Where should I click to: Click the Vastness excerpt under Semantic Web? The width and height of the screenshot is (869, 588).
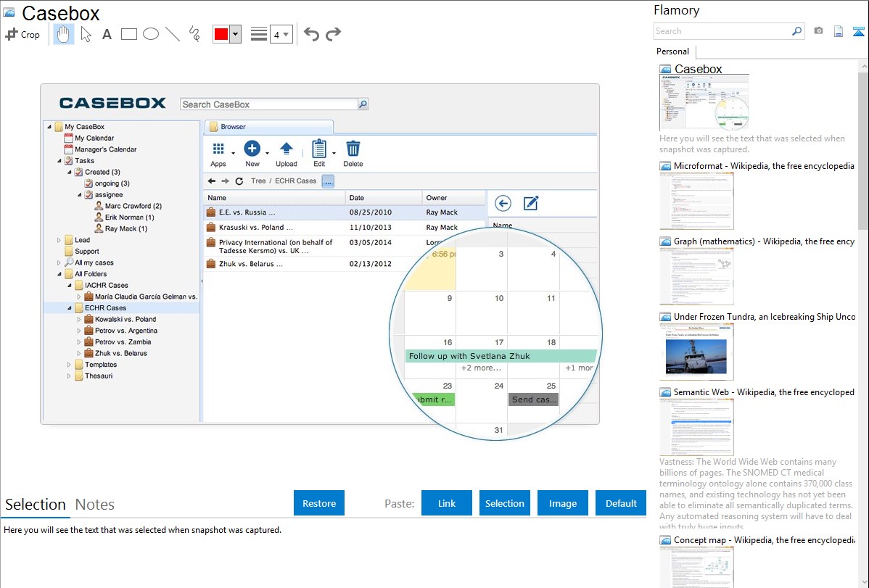click(x=756, y=494)
